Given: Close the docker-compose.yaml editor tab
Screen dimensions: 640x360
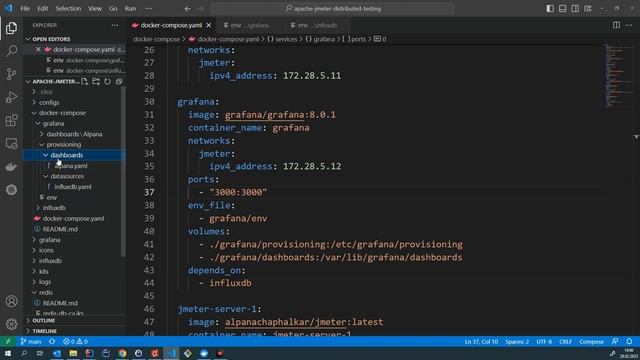Looking at the screenshot, I should click(x=209, y=25).
